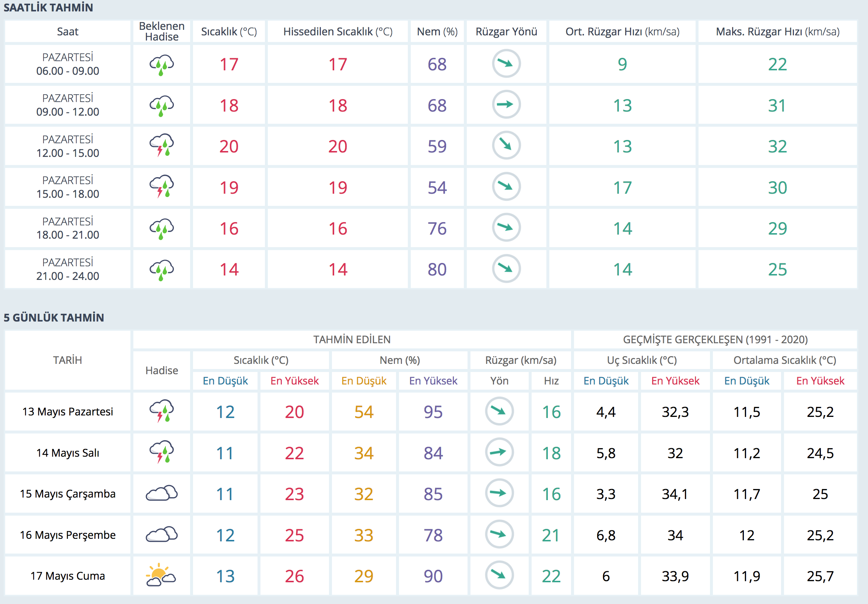Click thunderstorm icon for 12.00 - 15.00 row
This screenshot has height=604, width=868.
[x=161, y=146]
